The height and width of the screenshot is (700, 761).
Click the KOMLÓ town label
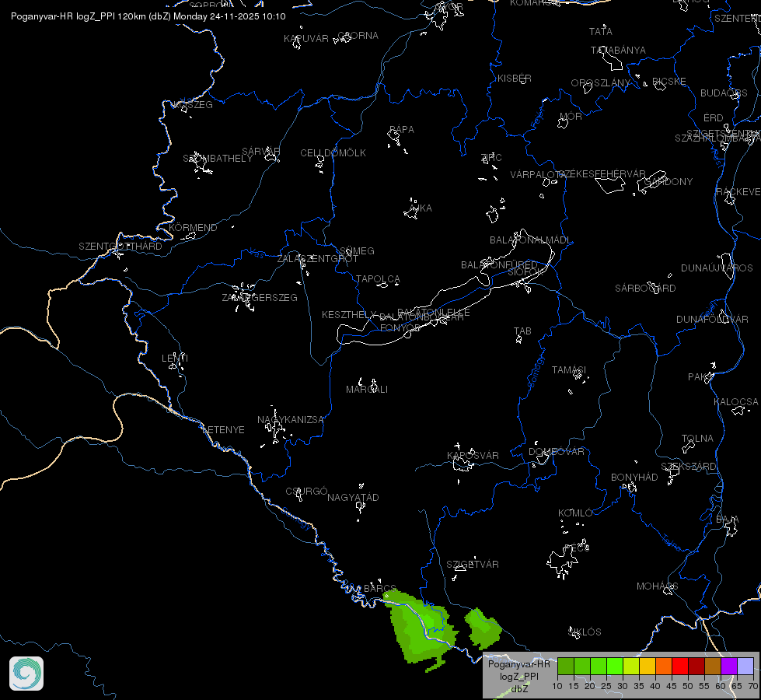coord(575,513)
